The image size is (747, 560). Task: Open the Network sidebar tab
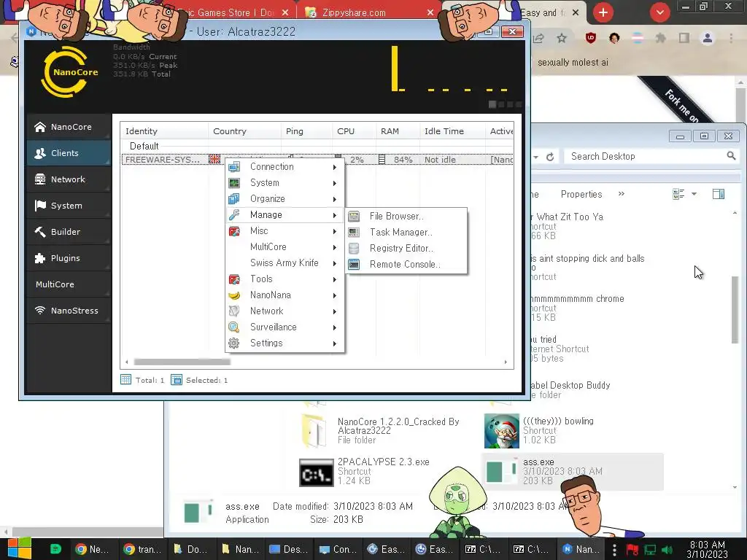point(69,179)
